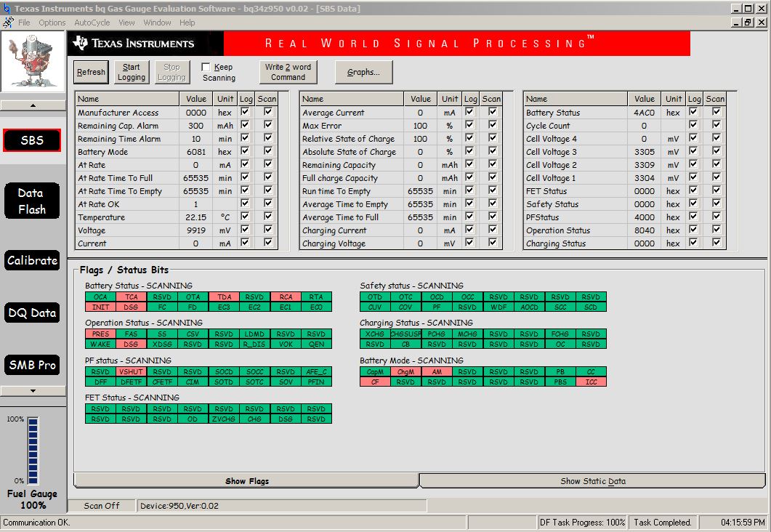Viewport: 771px width, 532px height.
Task: Click the Write 2 word Command button
Action: pos(288,72)
